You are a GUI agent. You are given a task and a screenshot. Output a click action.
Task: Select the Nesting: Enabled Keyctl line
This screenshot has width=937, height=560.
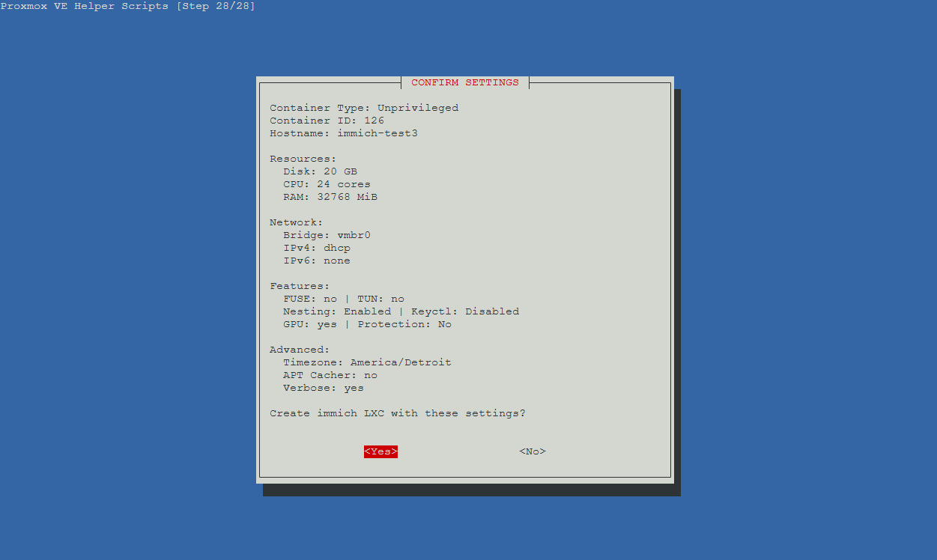pyautogui.click(x=401, y=311)
